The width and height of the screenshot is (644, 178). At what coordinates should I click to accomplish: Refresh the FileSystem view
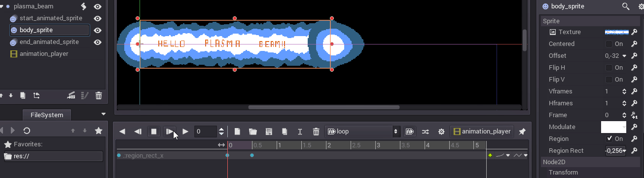27,131
